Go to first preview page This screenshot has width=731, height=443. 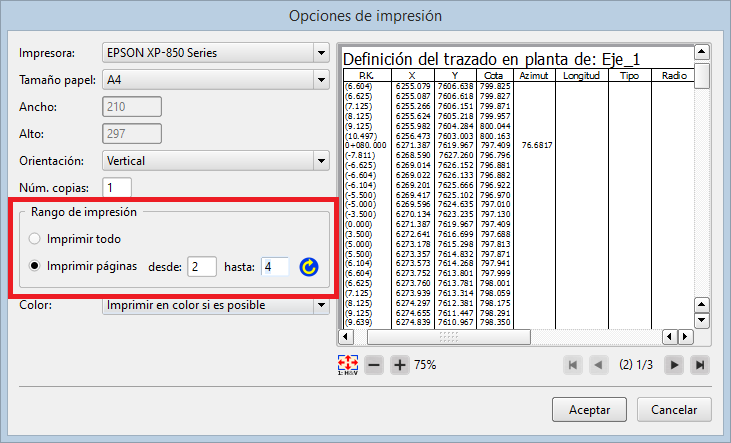tap(573, 365)
